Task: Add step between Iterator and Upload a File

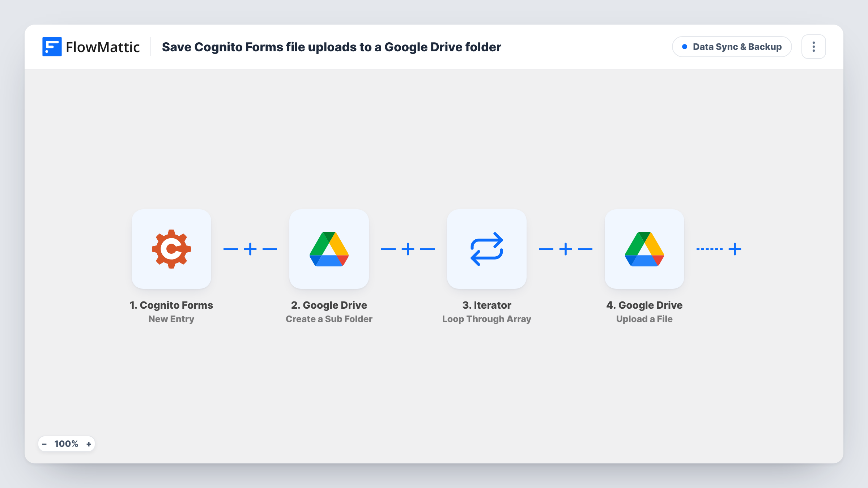Action: pyautogui.click(x=566, y=249)
